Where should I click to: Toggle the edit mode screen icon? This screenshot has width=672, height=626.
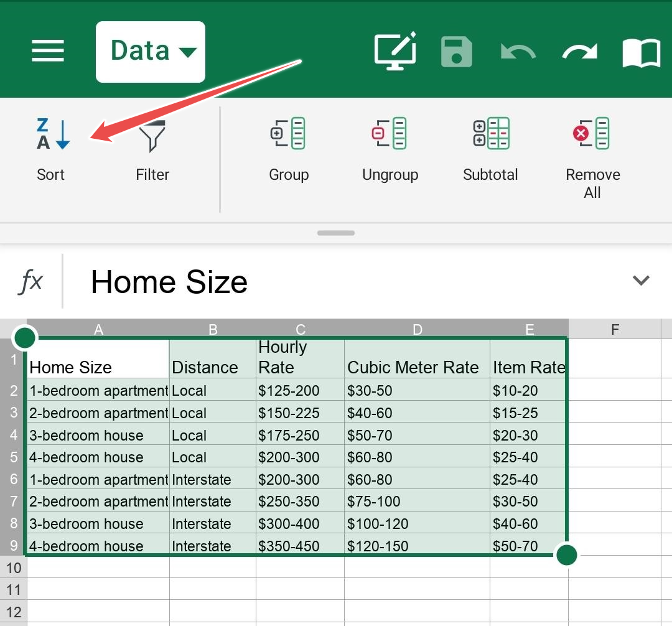point(394,51)
